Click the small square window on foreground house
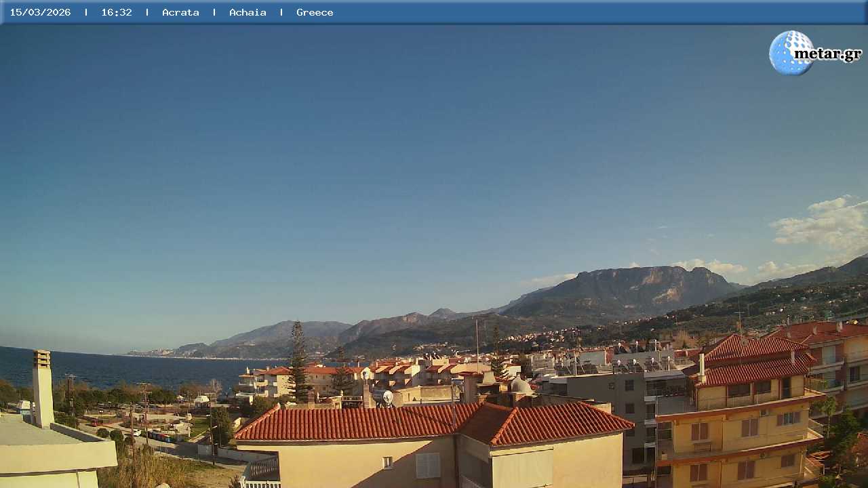 click(387, 462)
